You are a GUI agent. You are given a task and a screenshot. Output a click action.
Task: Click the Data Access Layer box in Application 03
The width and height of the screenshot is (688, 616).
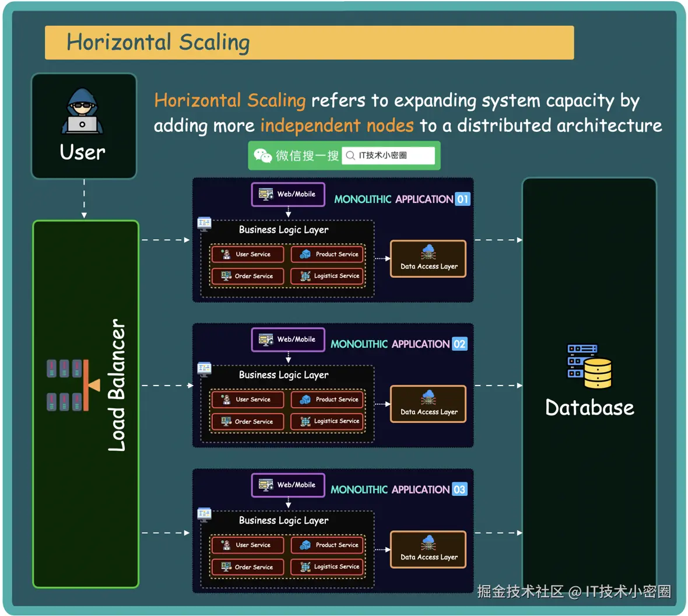pos(429,549)
